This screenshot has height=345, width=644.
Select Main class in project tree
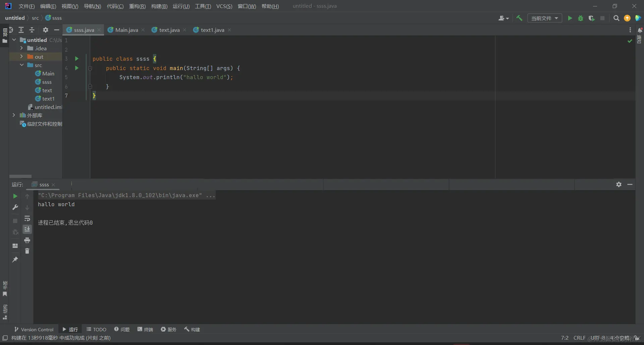pos(45,73)
